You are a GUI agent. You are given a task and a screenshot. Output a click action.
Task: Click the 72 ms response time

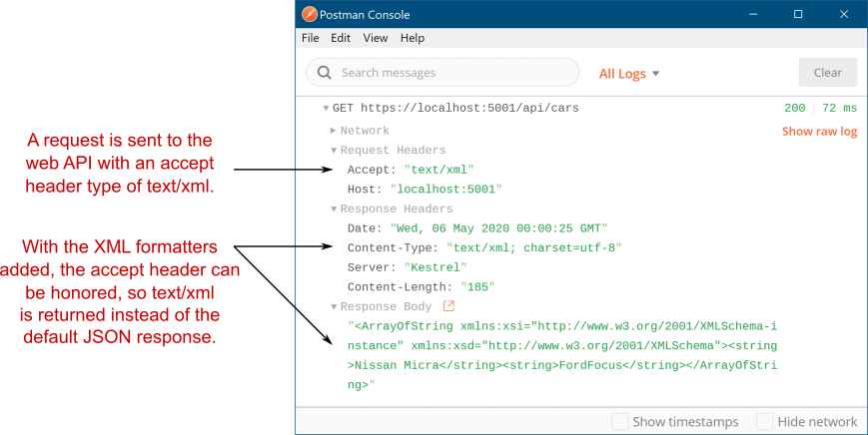point(839,108)
